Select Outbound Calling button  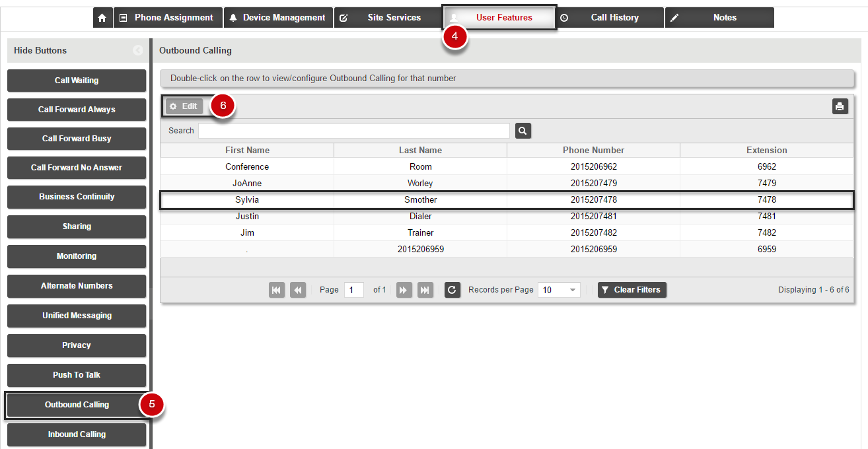click(77, 405)
